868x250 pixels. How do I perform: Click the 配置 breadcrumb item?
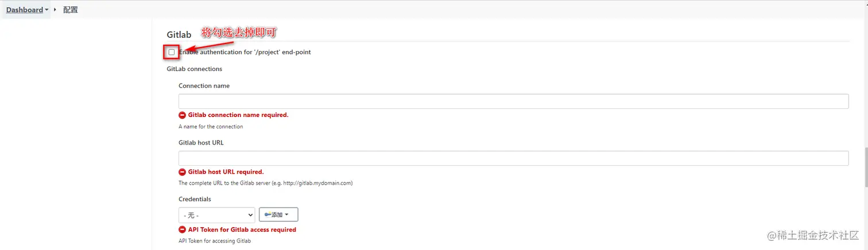(x=71, y=10)
